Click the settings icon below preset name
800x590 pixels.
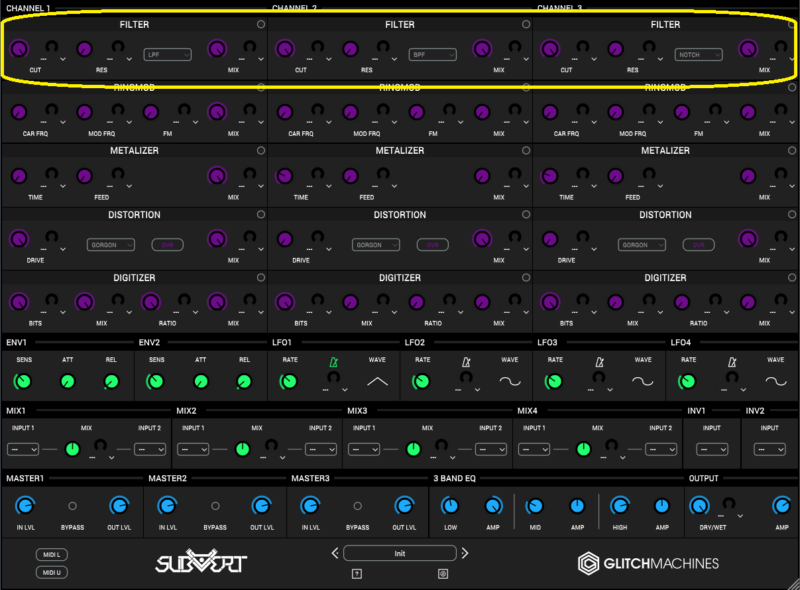pyautogui.click(x=443, y=573)
